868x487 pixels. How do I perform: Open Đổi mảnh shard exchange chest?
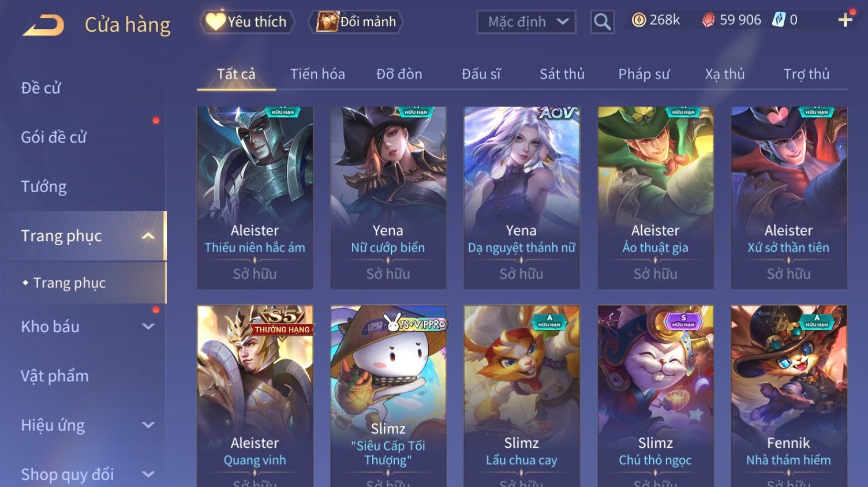pos(356,22)
